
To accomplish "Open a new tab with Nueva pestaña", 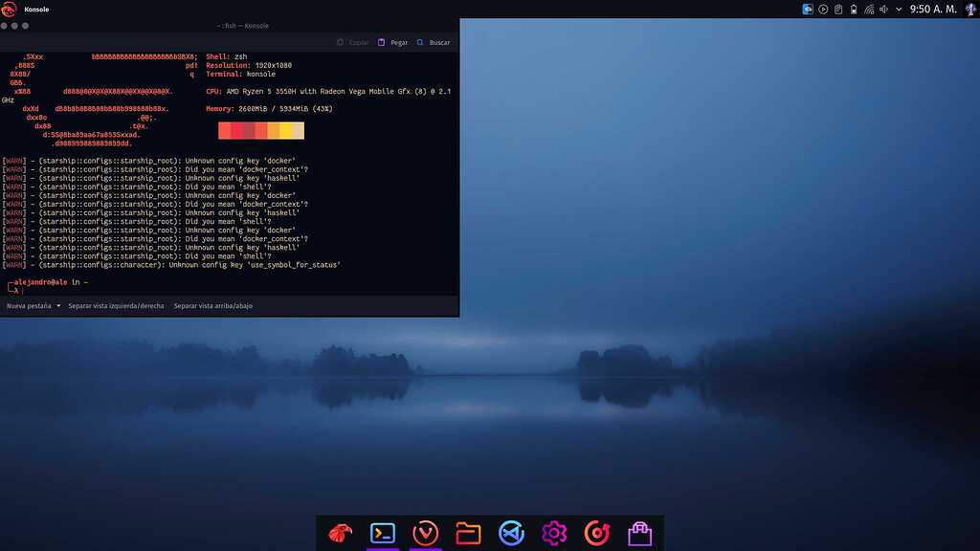I will [29, 305].
